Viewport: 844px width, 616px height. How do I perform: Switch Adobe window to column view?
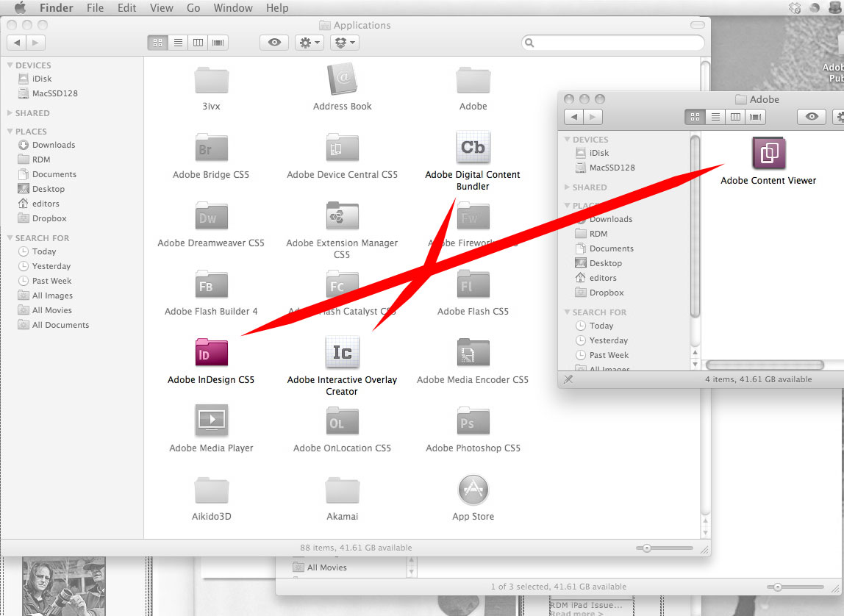pyautogui.click(x=735, y=117)
